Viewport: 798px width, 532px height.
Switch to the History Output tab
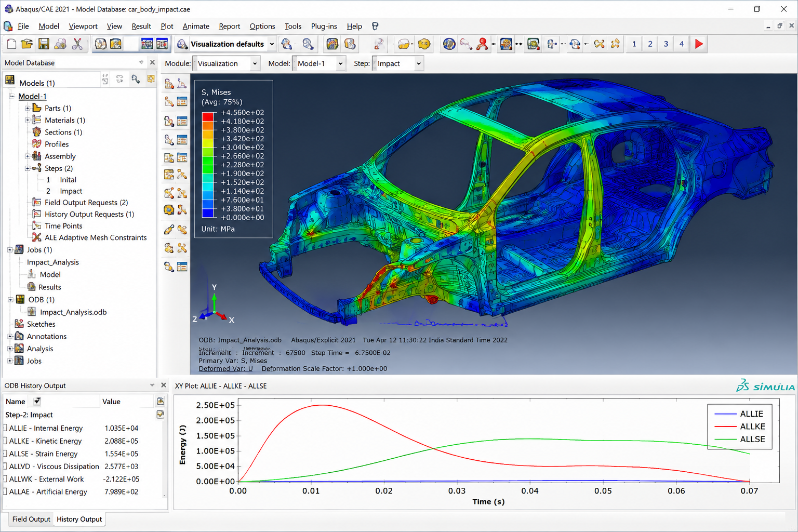[x=79, y=519]
